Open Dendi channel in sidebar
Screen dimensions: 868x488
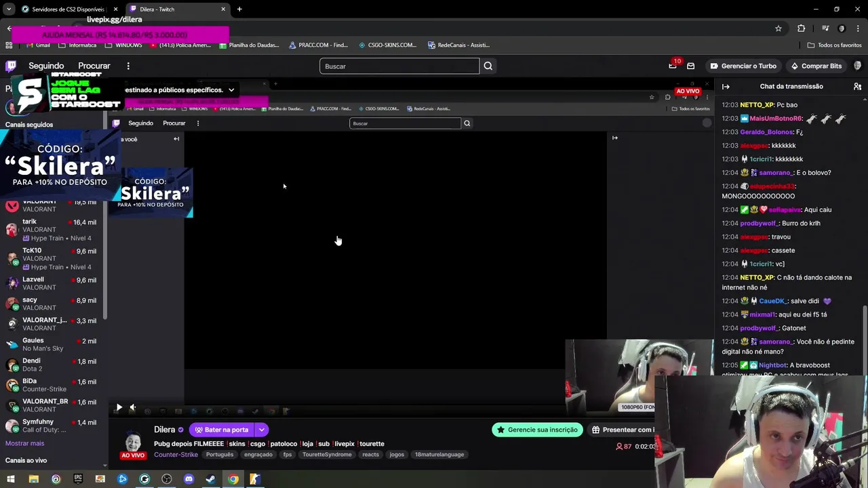54,365
